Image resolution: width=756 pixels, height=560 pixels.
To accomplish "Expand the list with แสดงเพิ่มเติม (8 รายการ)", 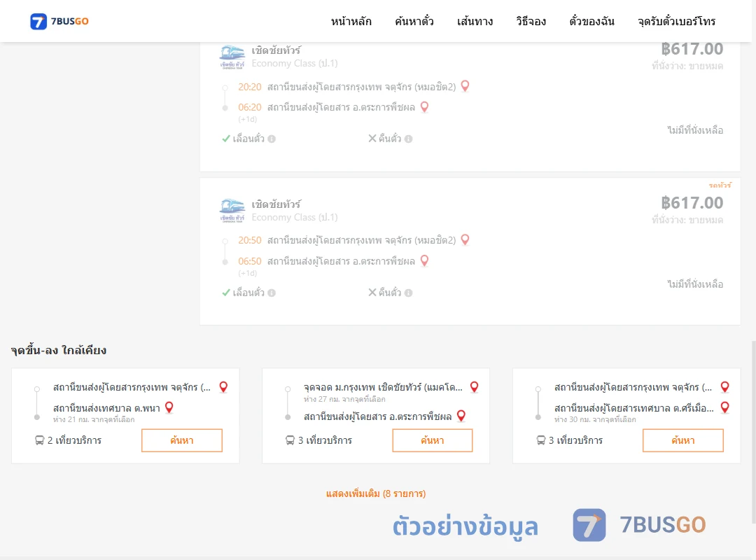I will (376, 493).
